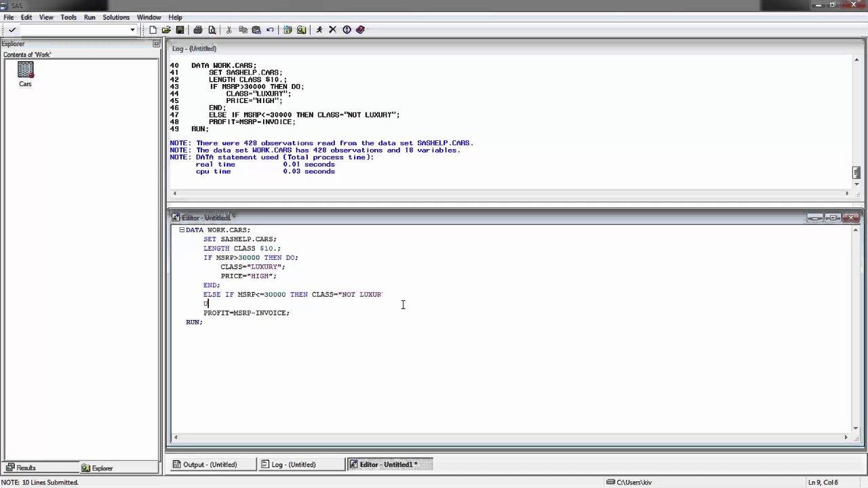Viewport: 868px width, 488px height.
Task: Open the Run menu
Action: point(90,17)
